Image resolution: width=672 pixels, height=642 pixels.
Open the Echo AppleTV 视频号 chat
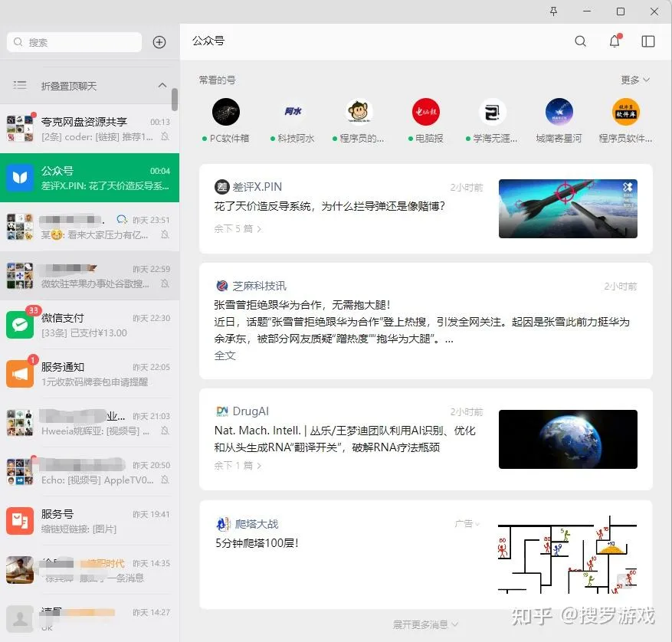tap(90, 471)
